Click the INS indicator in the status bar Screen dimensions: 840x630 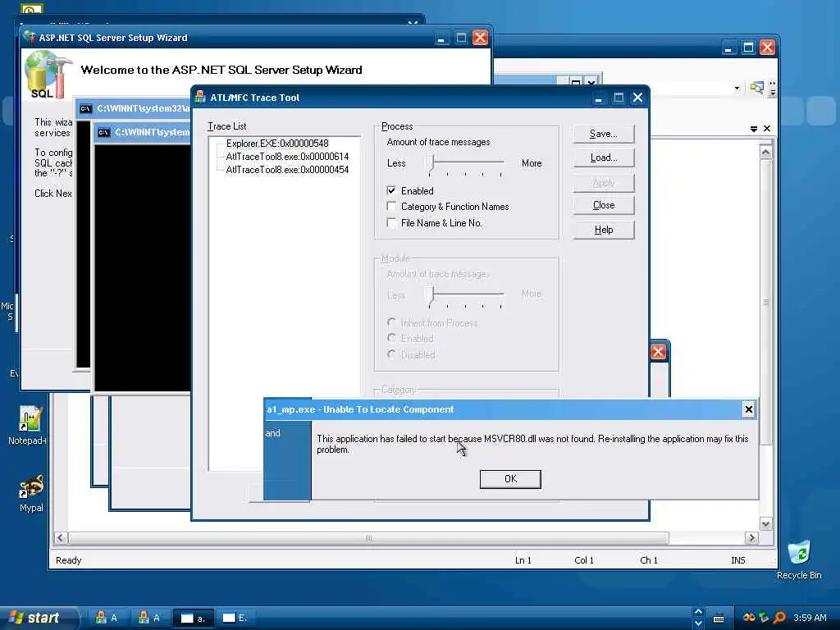(x=737, y=560)
